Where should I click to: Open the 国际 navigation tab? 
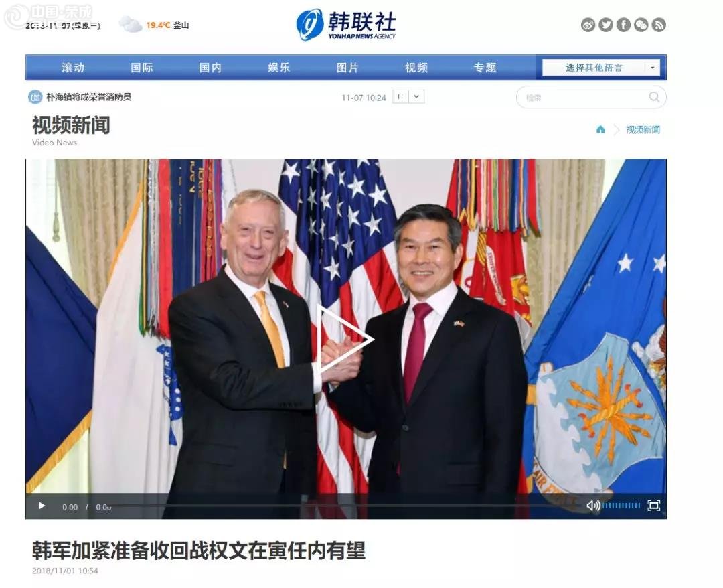(141, 68)
